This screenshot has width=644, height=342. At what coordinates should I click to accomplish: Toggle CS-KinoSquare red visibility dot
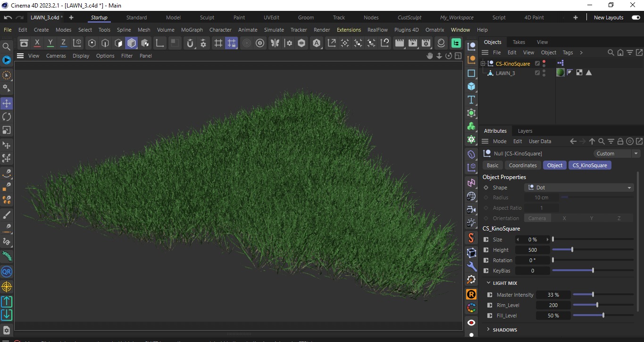(x=544, y=61)
